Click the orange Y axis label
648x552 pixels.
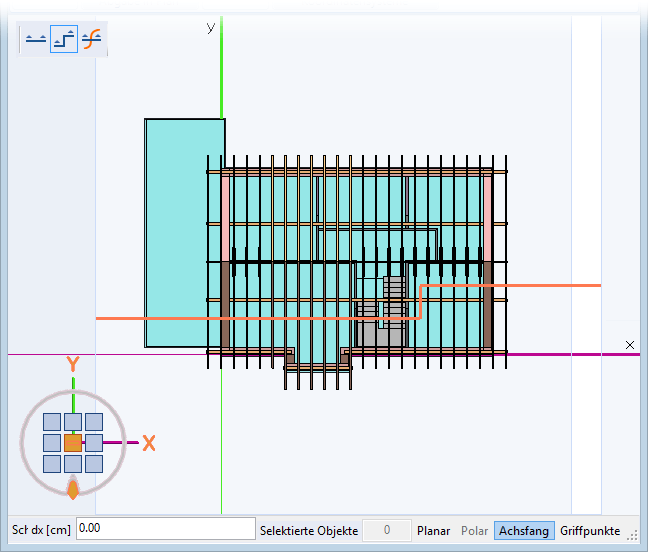pos(73,364)
